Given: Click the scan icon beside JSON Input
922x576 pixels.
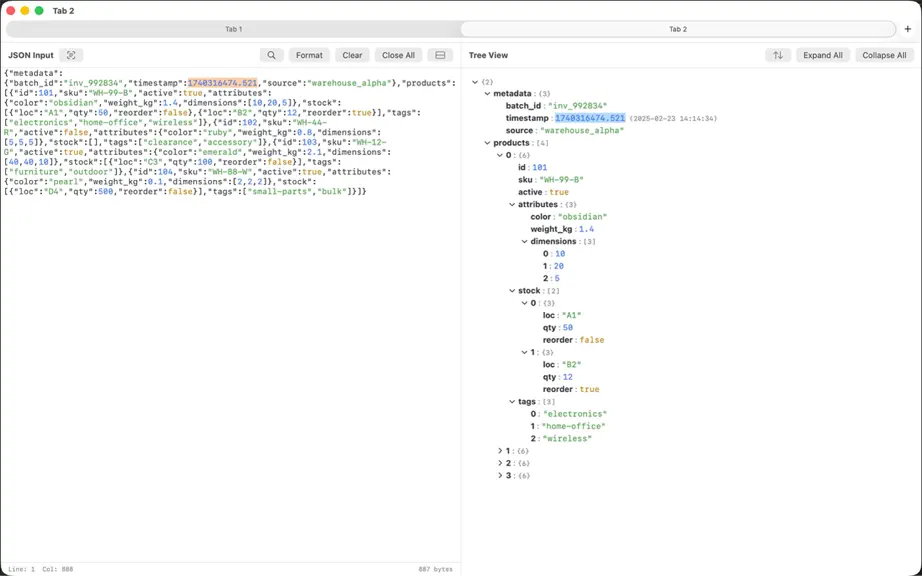Looking at the screenshot, I should (71, 55).
